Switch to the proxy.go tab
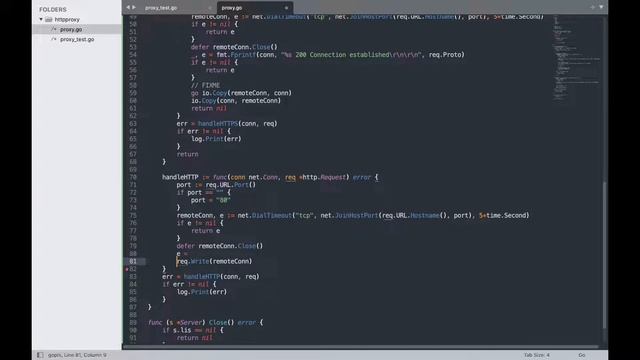 click(232, 8)
